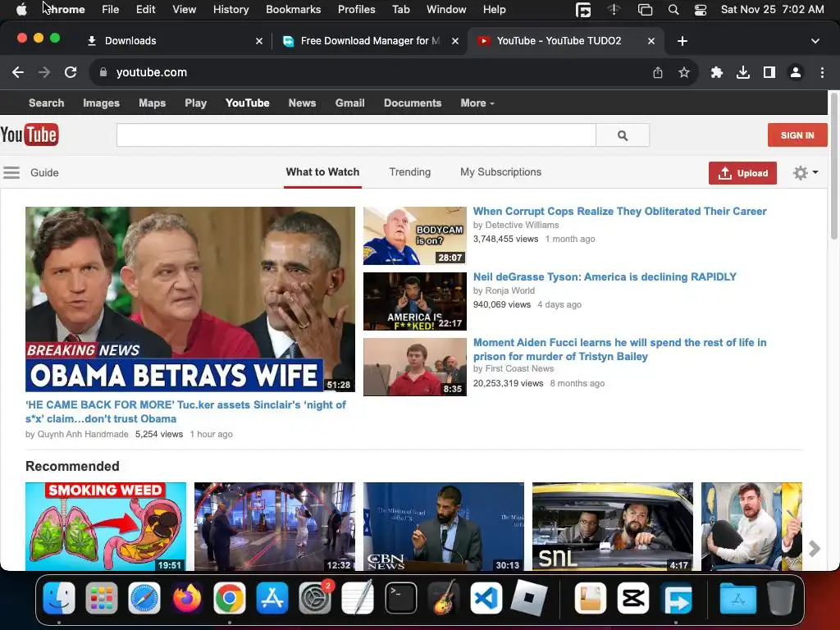Expand the More dropdown in top bar

point(477,103)
